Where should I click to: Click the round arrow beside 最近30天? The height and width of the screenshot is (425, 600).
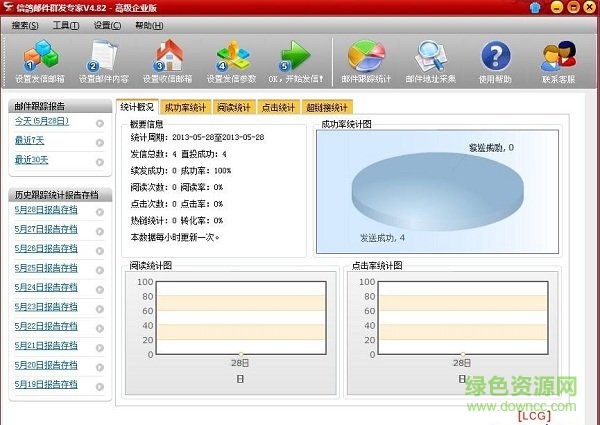100,162
